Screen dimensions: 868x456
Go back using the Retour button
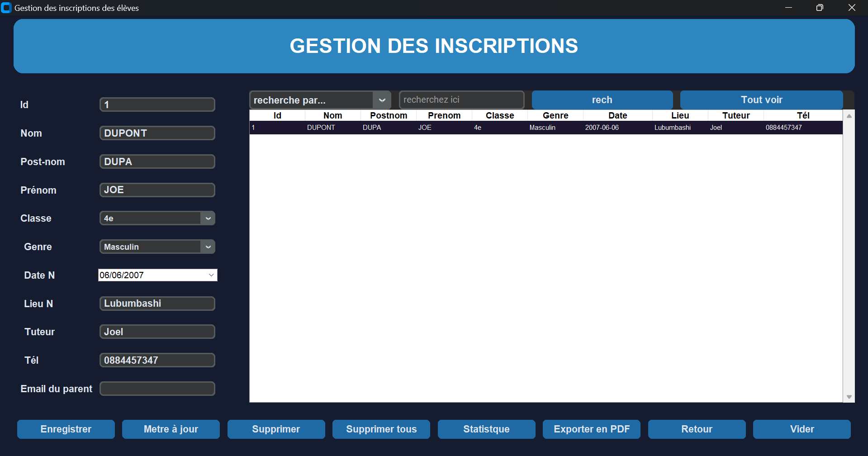[x=697, y=429]
